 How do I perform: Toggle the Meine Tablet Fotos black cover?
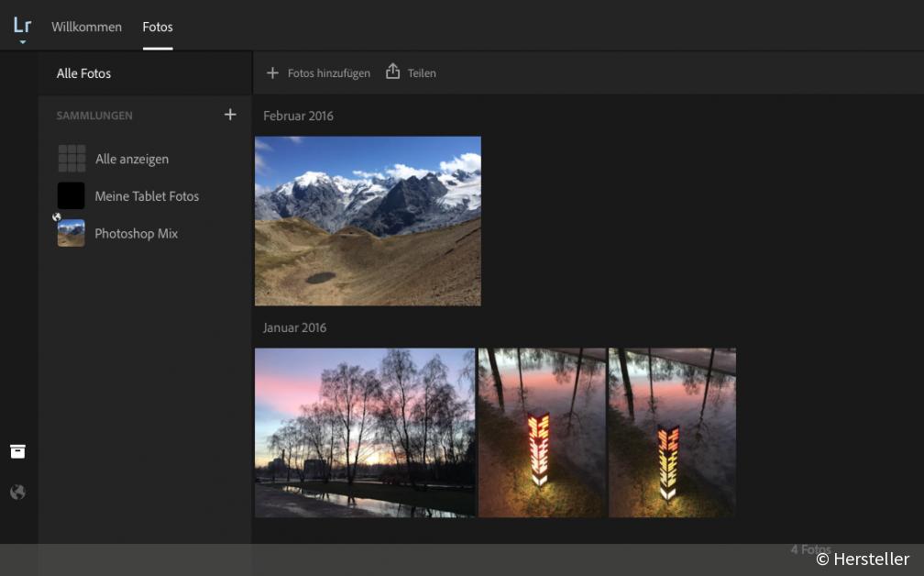pos(71,195)
